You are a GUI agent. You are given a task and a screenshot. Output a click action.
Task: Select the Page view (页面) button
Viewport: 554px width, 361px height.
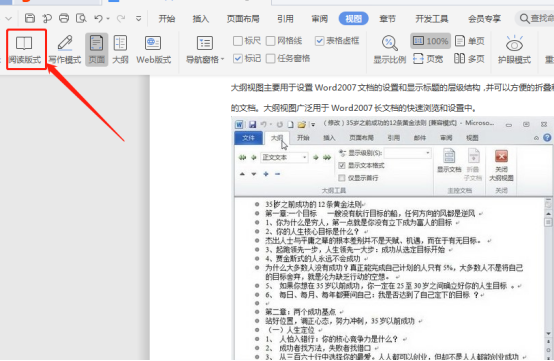(96, 50)
